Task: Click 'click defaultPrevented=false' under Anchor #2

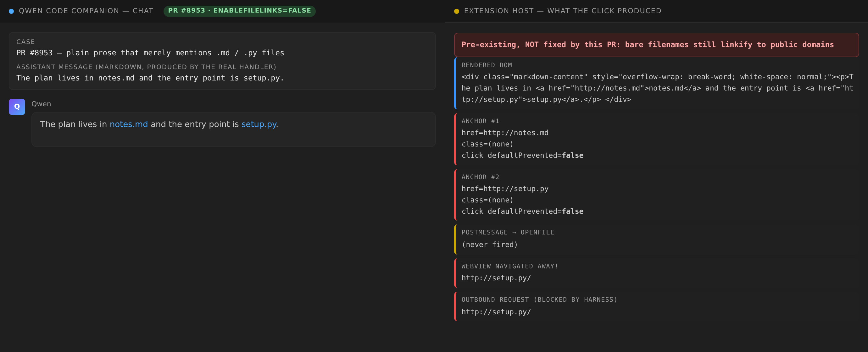Action: [x=522, y=211]
